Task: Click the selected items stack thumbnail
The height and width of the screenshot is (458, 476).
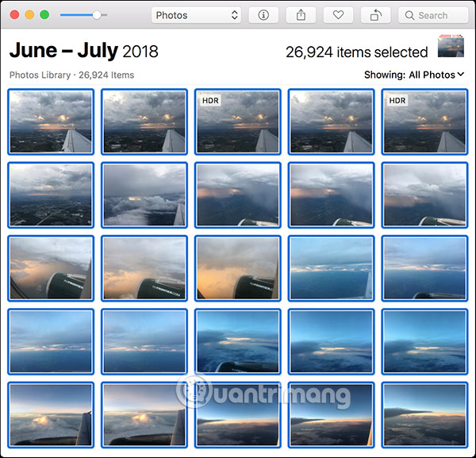Action: tap(451, 46)
